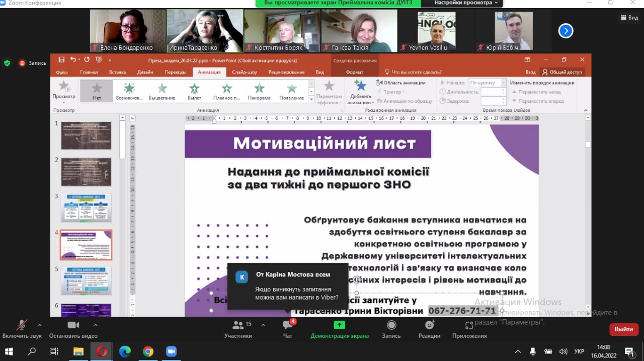
Task: Apply the 'Плавное п...' animation effect
Action: 227,91
